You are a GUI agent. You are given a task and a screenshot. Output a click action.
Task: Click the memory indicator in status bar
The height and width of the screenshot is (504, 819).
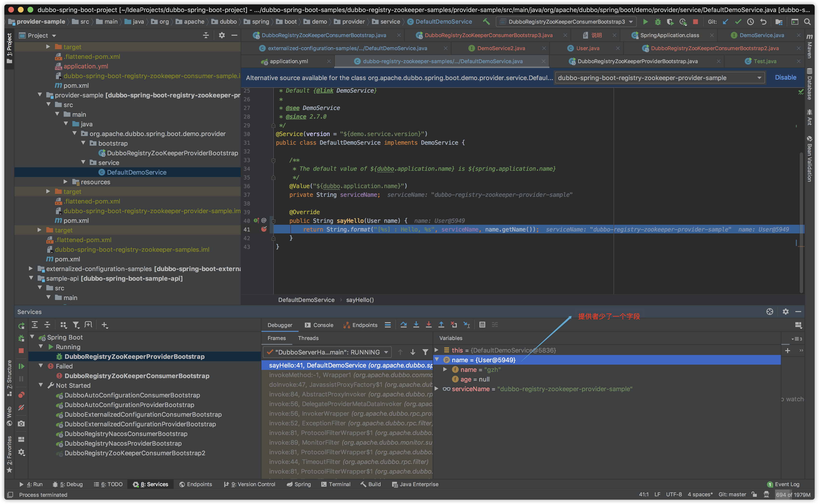pos(793,495)
